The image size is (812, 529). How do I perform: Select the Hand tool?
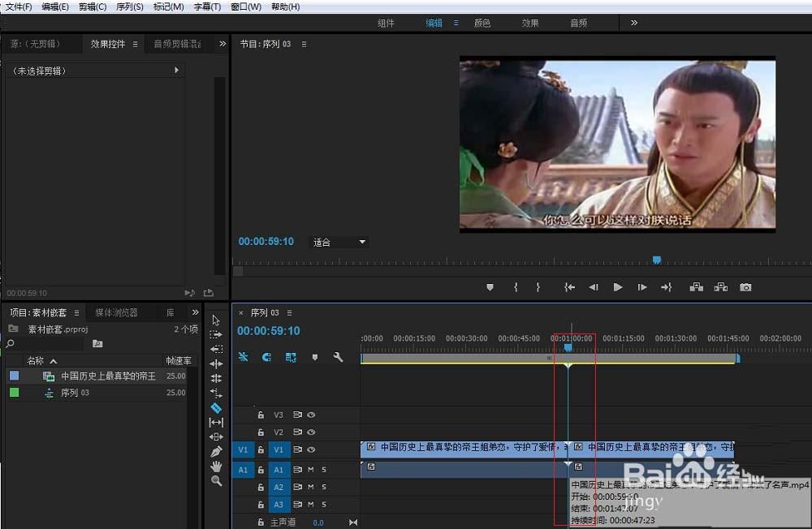click(216, 466)
